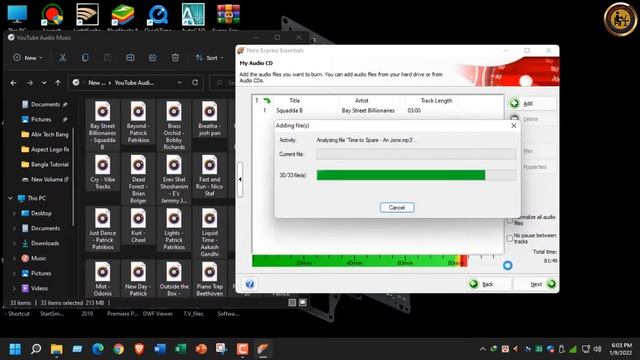
Task: Click the address path YouTube Audi...
Action: 134,83
